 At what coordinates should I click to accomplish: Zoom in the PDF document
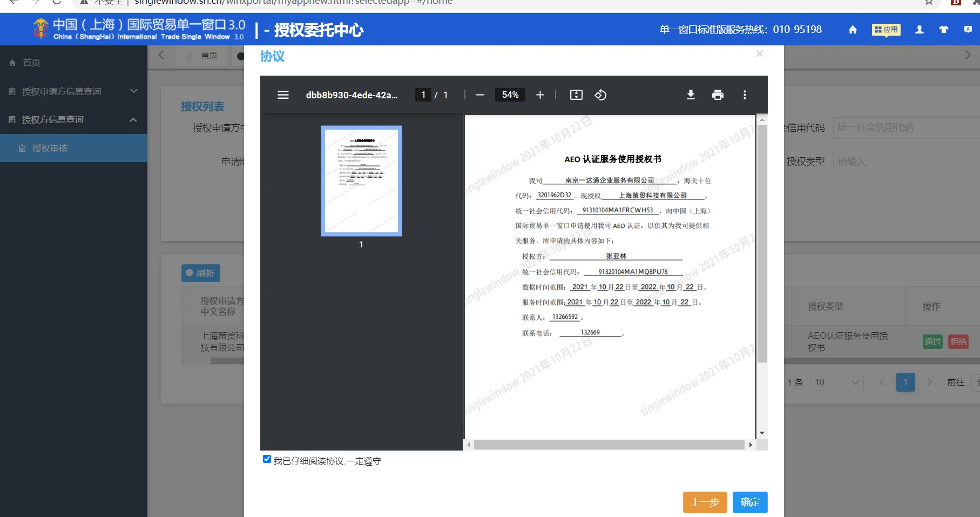pos(540,95)
